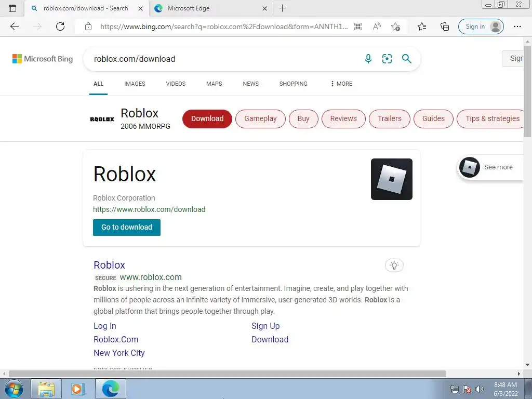Open the Roblox result title link
532x399 pixels.
click(109, 265)
